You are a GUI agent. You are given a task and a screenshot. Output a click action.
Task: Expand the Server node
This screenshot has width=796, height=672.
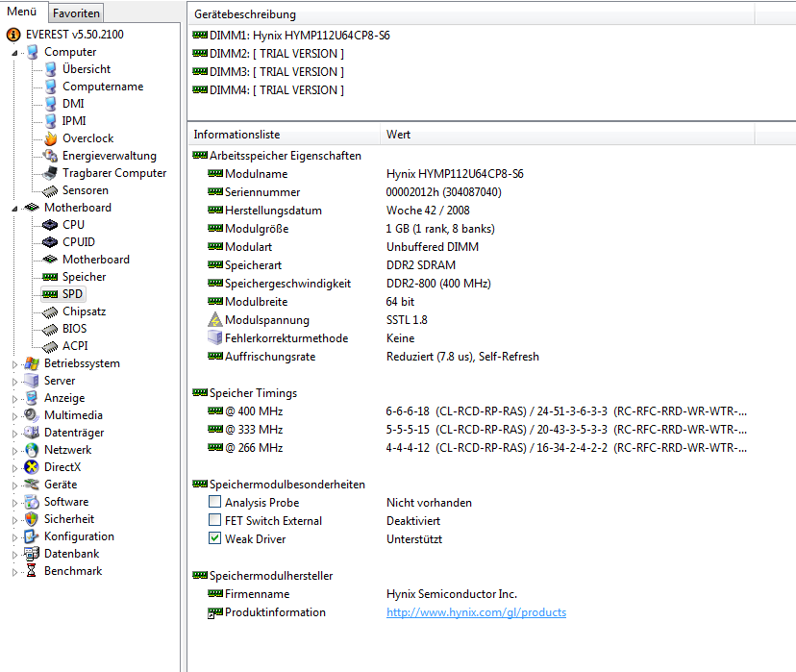click(x=14, y=382)
